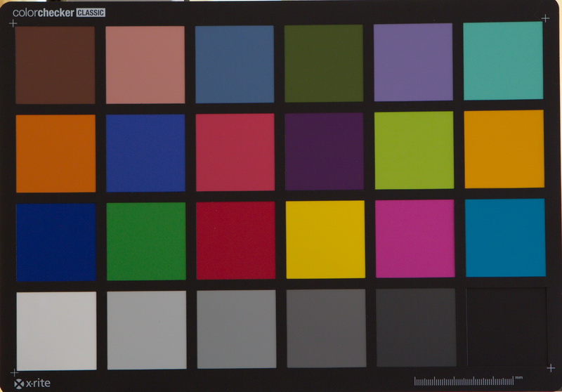Click the 'CLASSIC' label badge
The width and height of the screenshot is (562, 392).
pos(91,13)
